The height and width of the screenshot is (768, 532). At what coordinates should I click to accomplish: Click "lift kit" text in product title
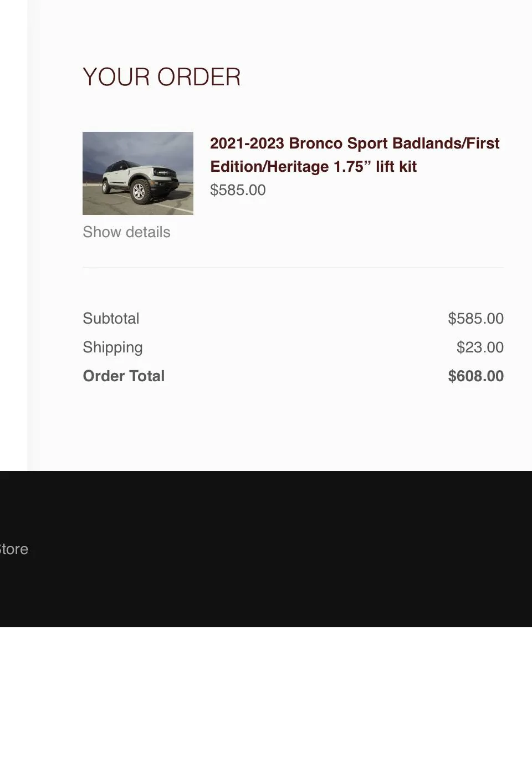(396, 167)
